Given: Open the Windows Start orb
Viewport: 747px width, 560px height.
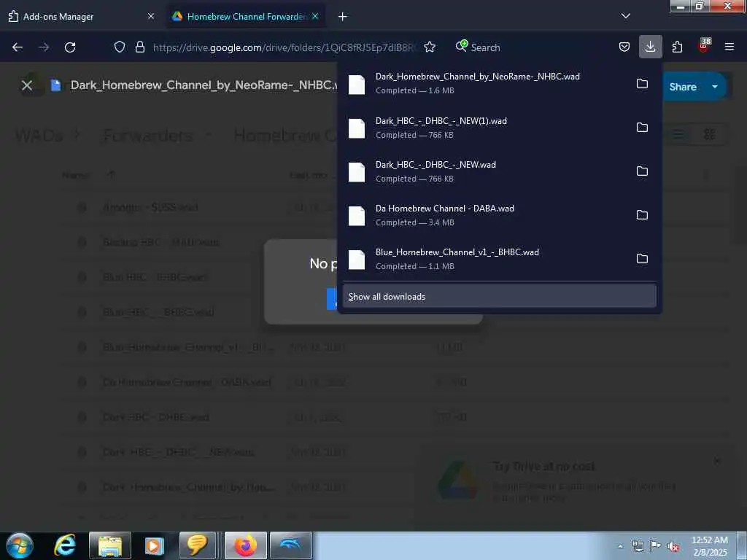Looking at the screenshot, I should tap(20, 545).
